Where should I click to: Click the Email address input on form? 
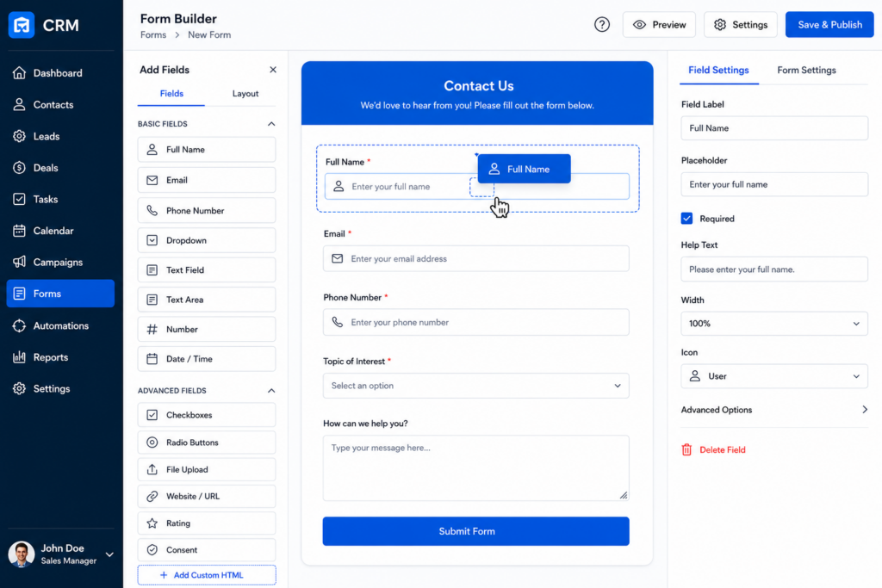[x=475, y=258]
